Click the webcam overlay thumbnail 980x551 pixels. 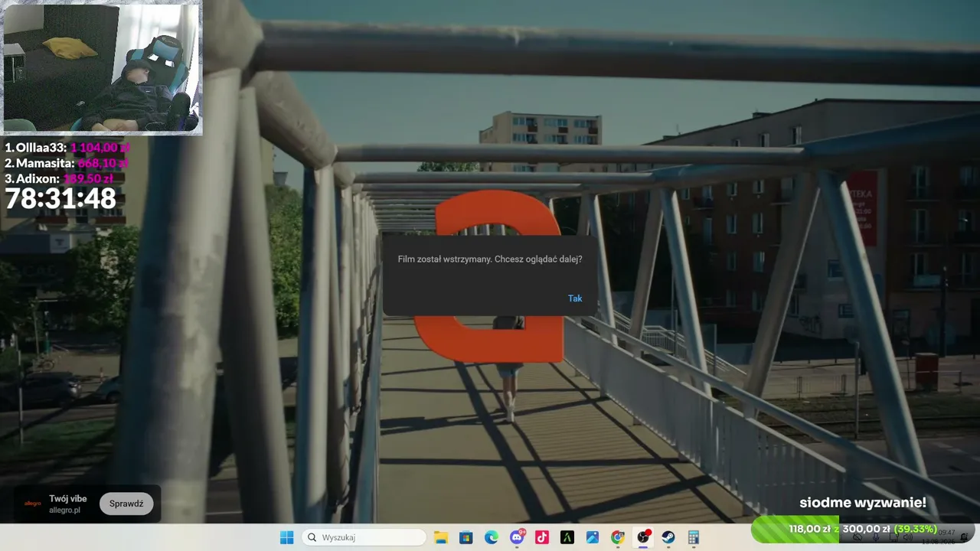click(x=103, y=68)
